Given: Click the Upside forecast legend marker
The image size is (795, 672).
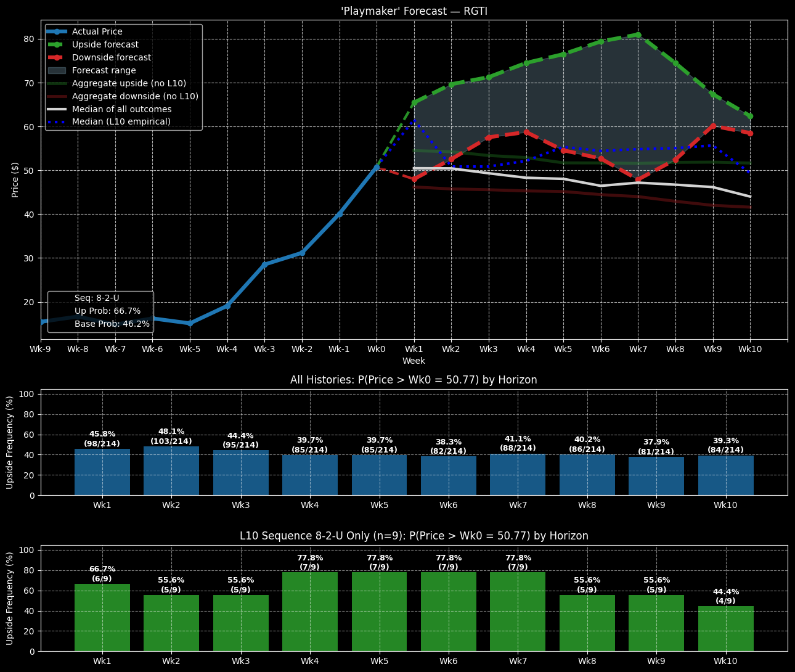Looking at the screenshot, I should [x=57, y=44].
